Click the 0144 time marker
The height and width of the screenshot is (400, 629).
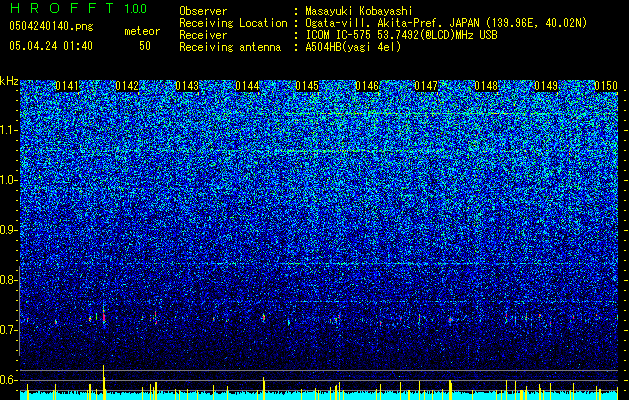click(247, 86)
